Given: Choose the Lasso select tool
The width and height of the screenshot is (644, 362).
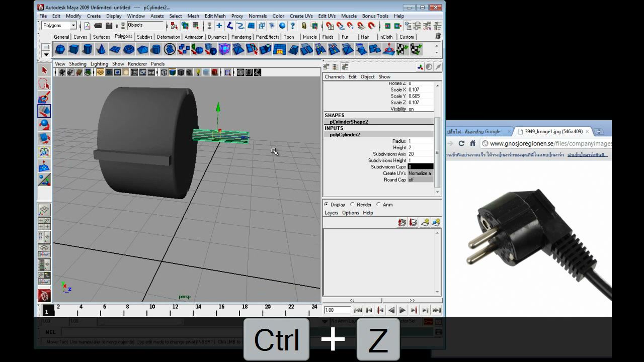Looking at the screenshot, I should coord(44,84).
